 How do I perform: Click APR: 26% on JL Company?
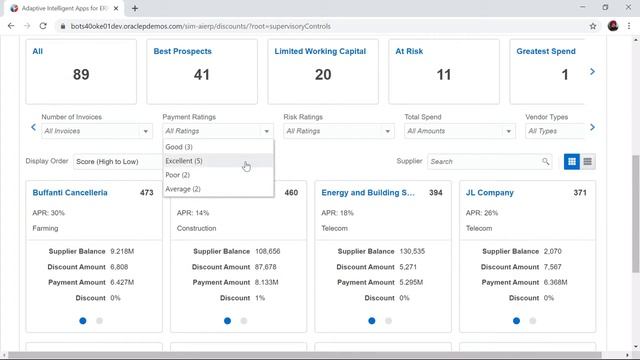tap(482, 213)
